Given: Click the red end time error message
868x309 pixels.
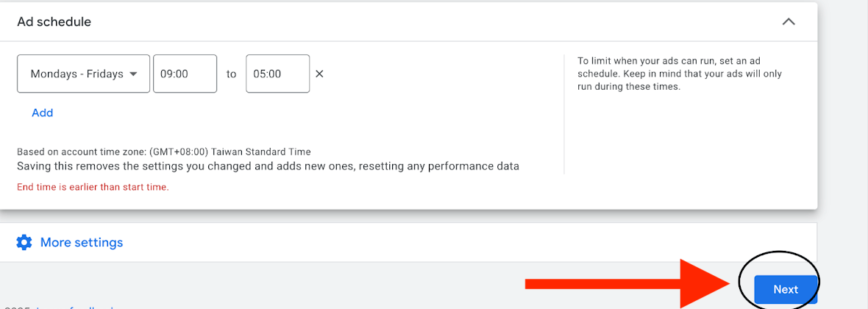Looking at the screenshot, I should (x=93, y=187).
